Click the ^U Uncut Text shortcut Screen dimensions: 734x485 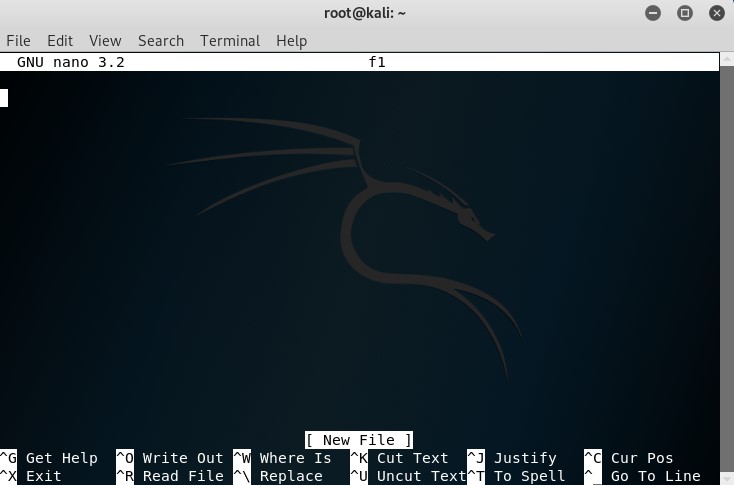pos(408,476)
